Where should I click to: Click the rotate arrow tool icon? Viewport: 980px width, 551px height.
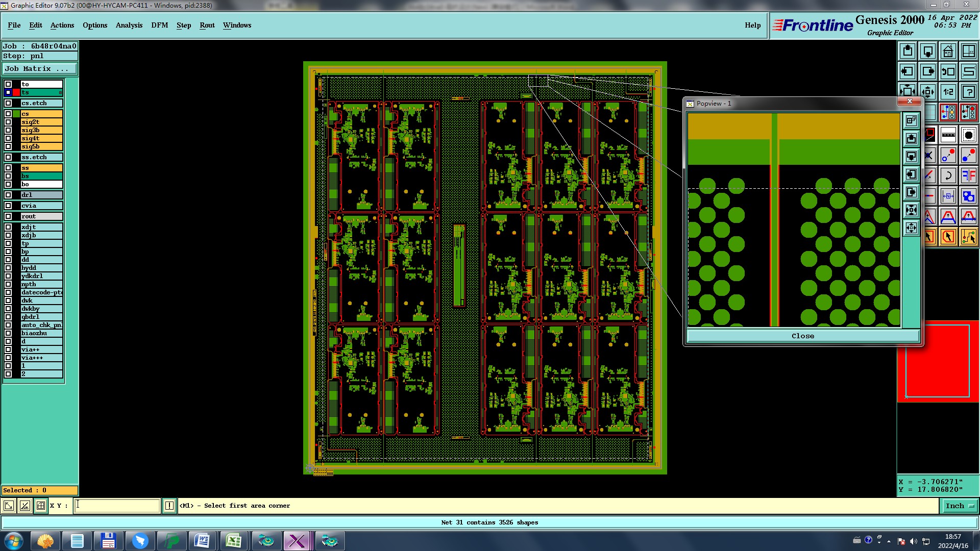pyautogui.click(x=948, y=176)
